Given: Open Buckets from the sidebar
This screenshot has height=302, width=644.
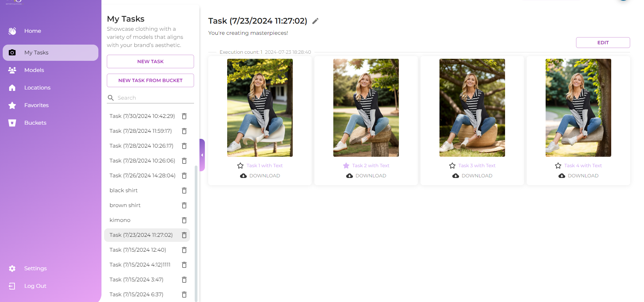Looking at the screenshot, I should click(x=35, y=123).
